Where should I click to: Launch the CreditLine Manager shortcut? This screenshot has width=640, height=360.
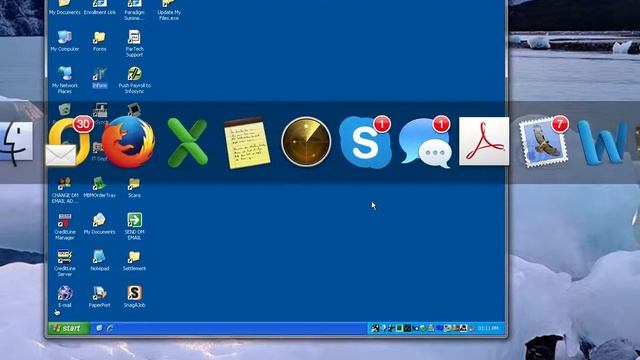tap(64, 226)
